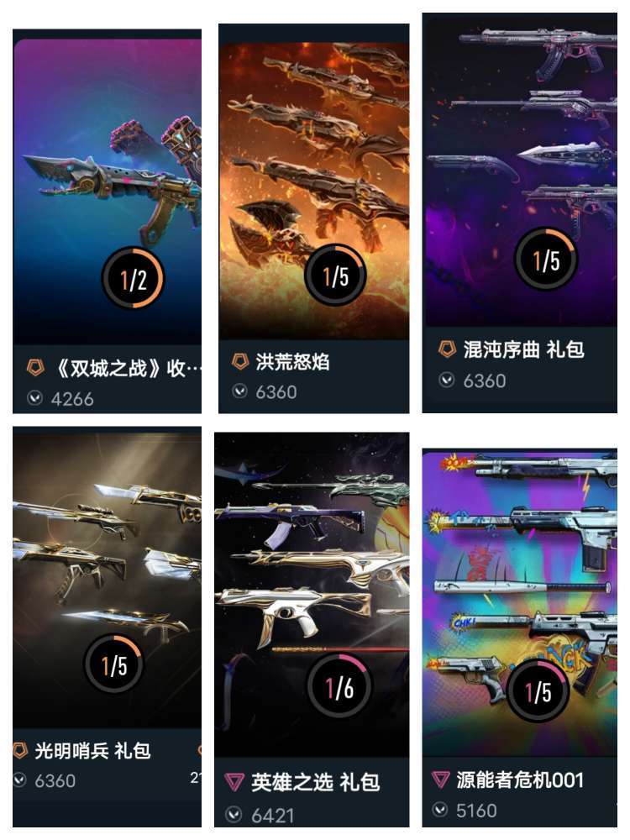Viewport: 630px width, 840px height.
Task: Open the 源能者危机001 bundle title
Action: coord(520,780)
